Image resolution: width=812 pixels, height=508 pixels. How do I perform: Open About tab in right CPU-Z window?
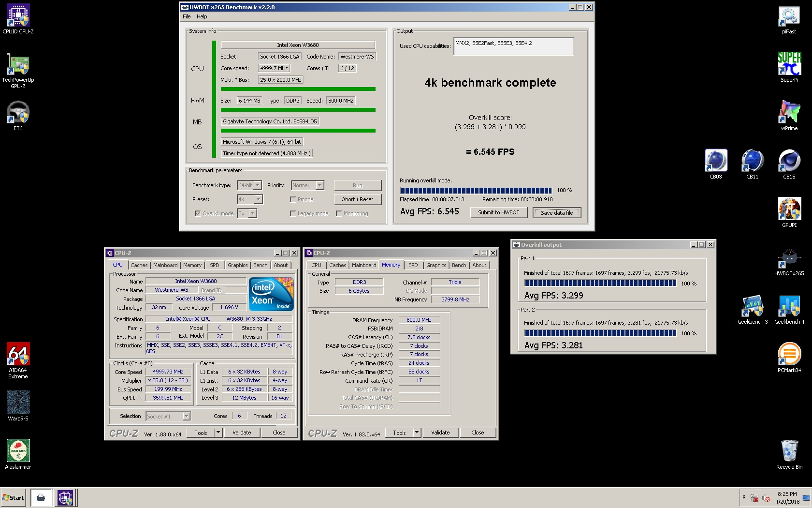(x=479, y=265)
